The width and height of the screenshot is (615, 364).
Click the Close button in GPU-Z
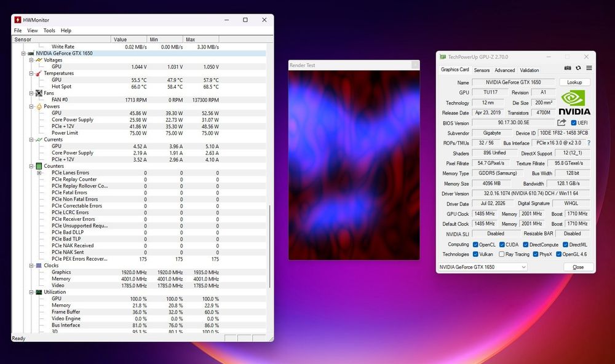click(578, 267)
